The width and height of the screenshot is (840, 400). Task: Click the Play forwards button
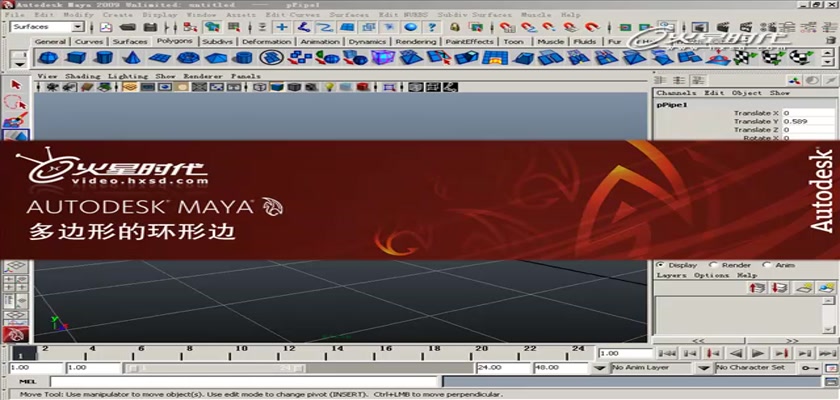pos(758,353)
